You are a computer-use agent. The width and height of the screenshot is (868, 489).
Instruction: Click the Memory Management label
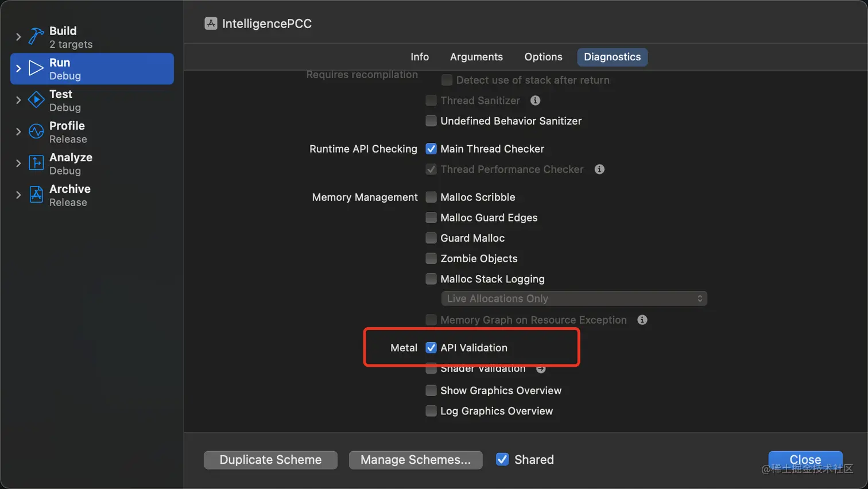365,197
